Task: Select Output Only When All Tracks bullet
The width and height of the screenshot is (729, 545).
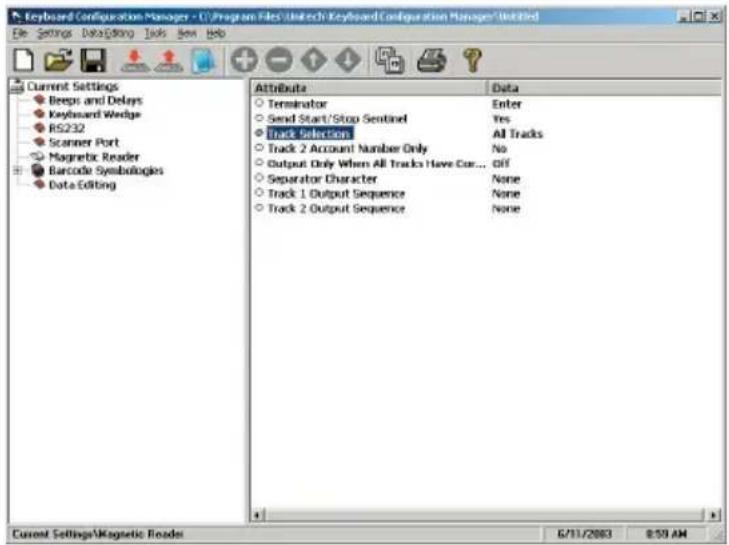Action: [259, 163]
